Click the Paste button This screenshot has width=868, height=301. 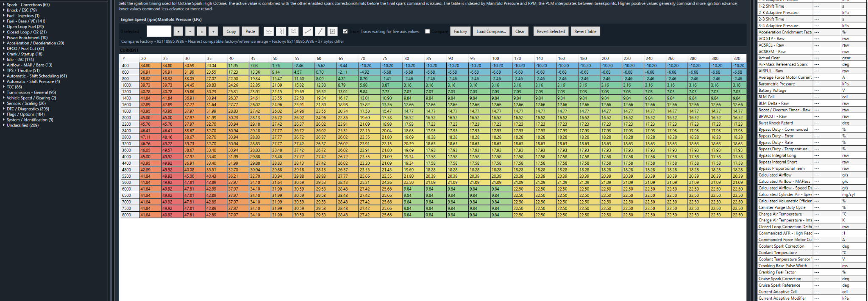[x=250, y=31]
